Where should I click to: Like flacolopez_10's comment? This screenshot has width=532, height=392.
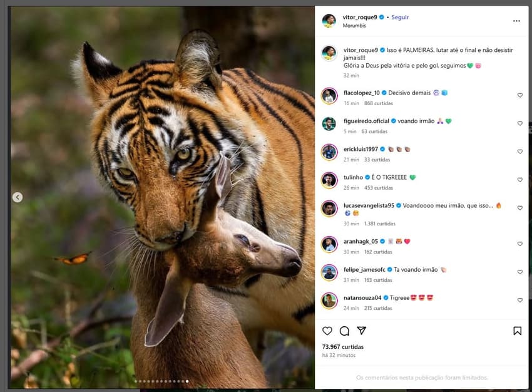(x=519, y=95)
